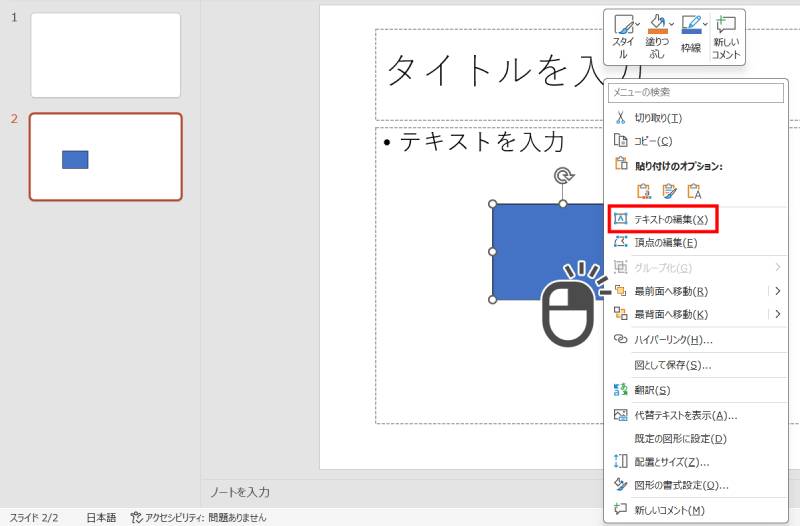Paste using destination theme option icon
The image size is (800, 526).
[644, 191]
